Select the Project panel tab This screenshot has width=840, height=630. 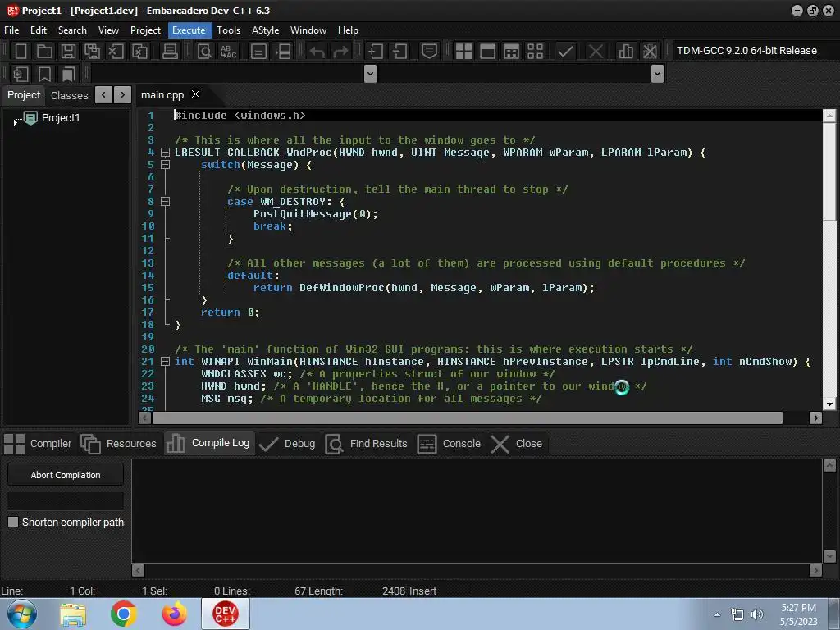[x=24, y=95]
